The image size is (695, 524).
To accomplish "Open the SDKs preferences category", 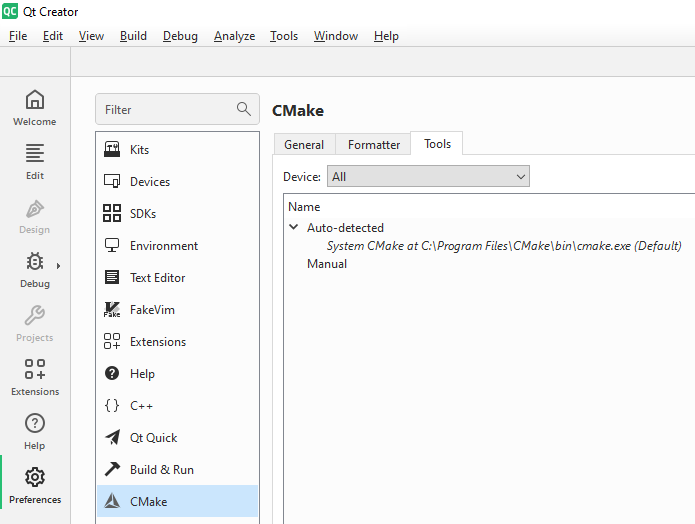I will [177, 214].
